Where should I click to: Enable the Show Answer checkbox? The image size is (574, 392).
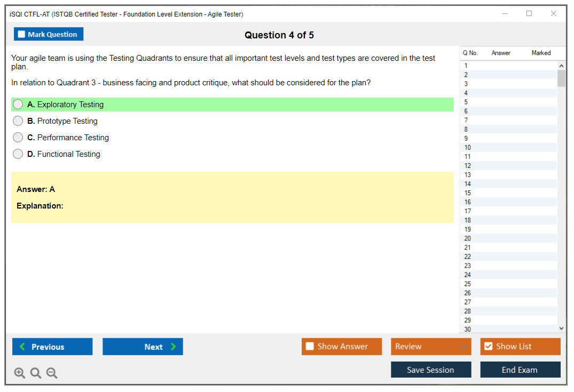pos(310,347)
